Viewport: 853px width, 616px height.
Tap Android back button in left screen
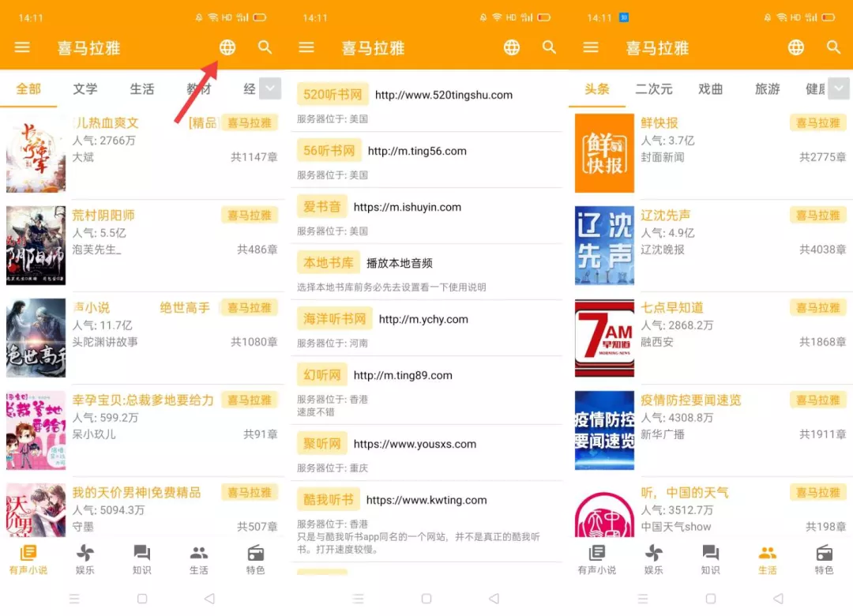tap(209, 599)
